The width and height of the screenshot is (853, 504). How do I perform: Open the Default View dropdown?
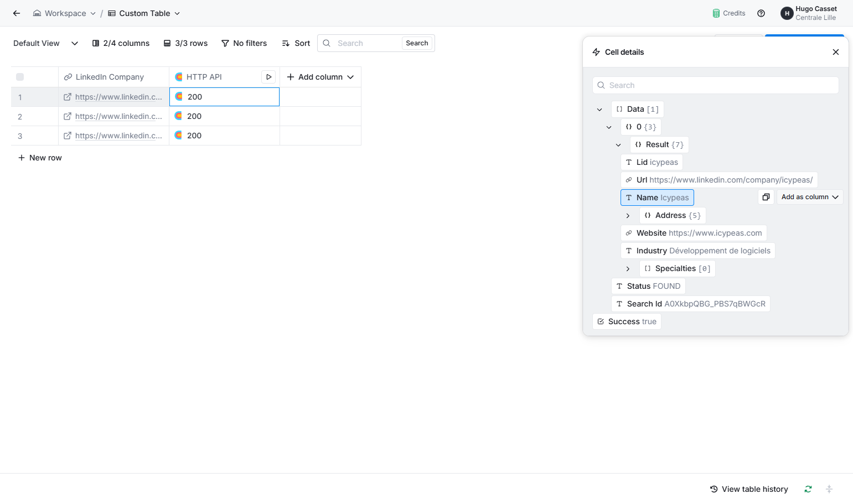tap(46, 43)
